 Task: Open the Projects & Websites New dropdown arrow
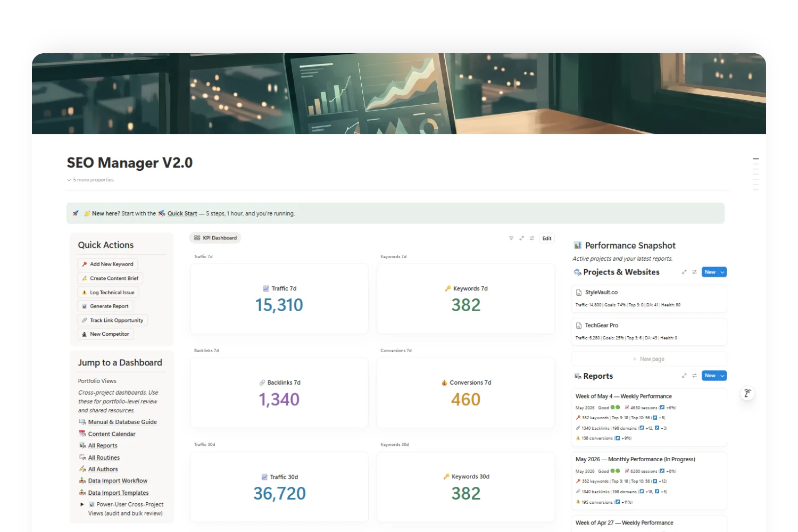[722, 272]
